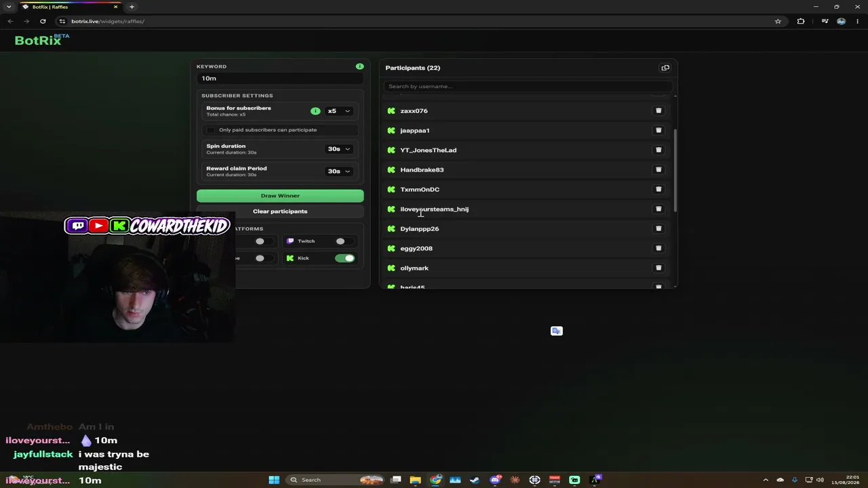The width and height of the screenshot is (868, 488).
Task: Remove ollymark with the trash icon
Action: click(658, 268)
